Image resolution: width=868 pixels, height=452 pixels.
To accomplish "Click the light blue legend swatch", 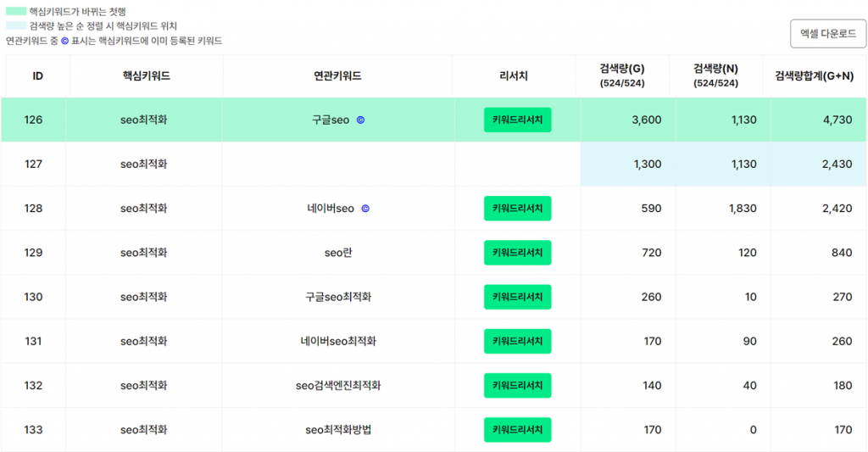I will click(16, 26).
